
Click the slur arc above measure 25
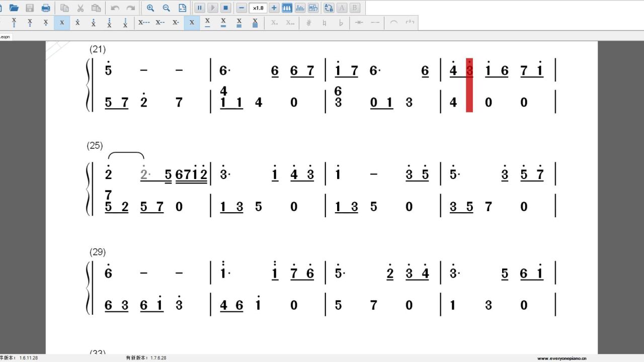[126, 155]
